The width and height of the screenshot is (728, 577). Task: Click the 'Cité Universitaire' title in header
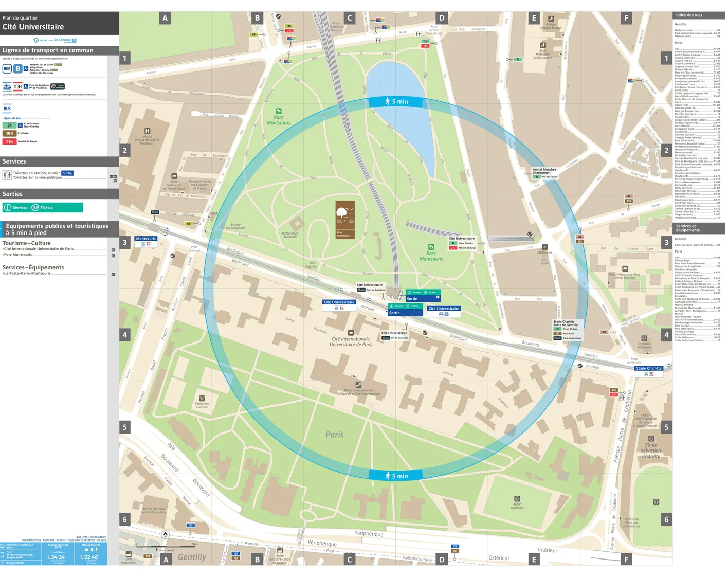tap(33, 27)
